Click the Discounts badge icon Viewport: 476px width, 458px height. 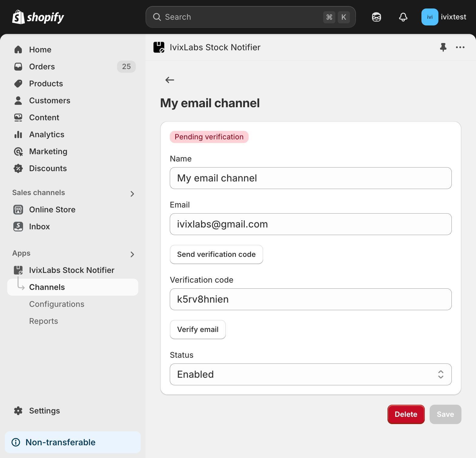click(x=18, y=168)
